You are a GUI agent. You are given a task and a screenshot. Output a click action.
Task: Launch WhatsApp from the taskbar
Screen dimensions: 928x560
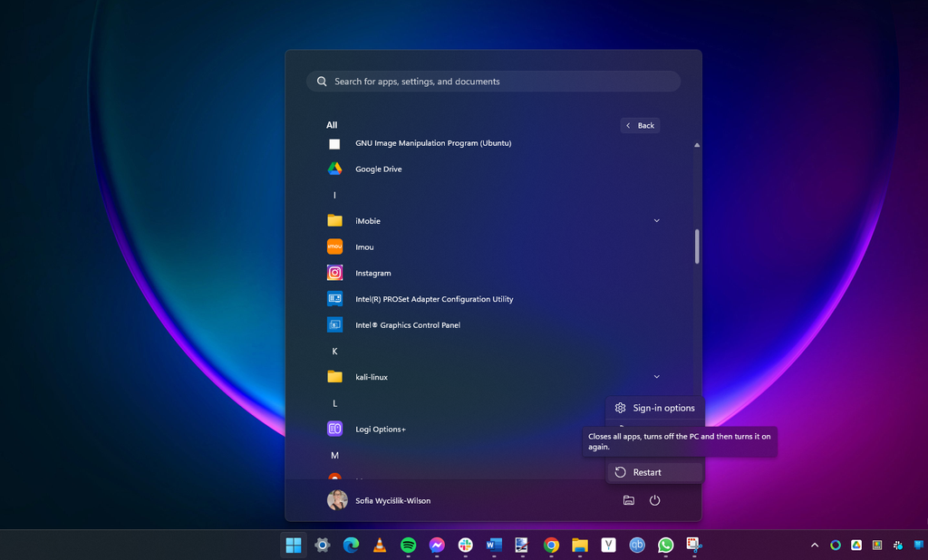664,545
